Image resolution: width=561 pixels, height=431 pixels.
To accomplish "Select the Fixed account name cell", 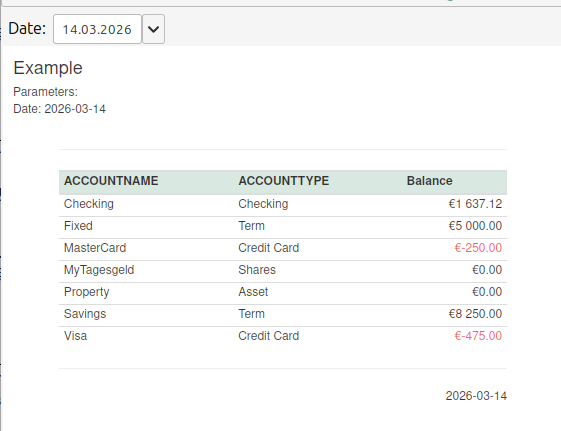I will (x=78, y=226).
